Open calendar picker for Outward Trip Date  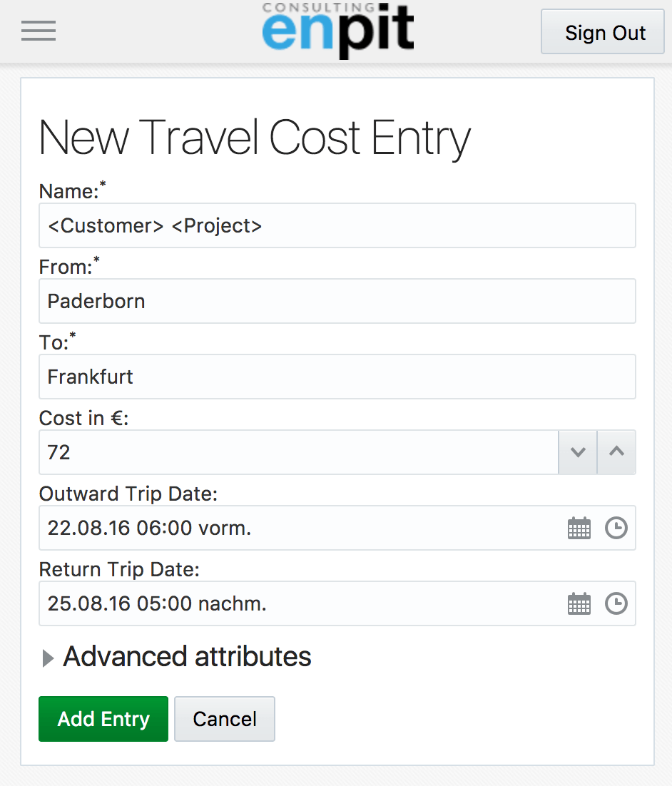pos(579,529)
